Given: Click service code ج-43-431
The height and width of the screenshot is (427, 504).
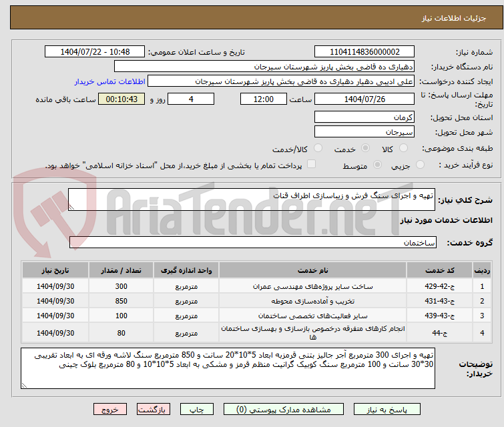Looking at the screenshot, I should pyautogui.click(x=439, y=301).
